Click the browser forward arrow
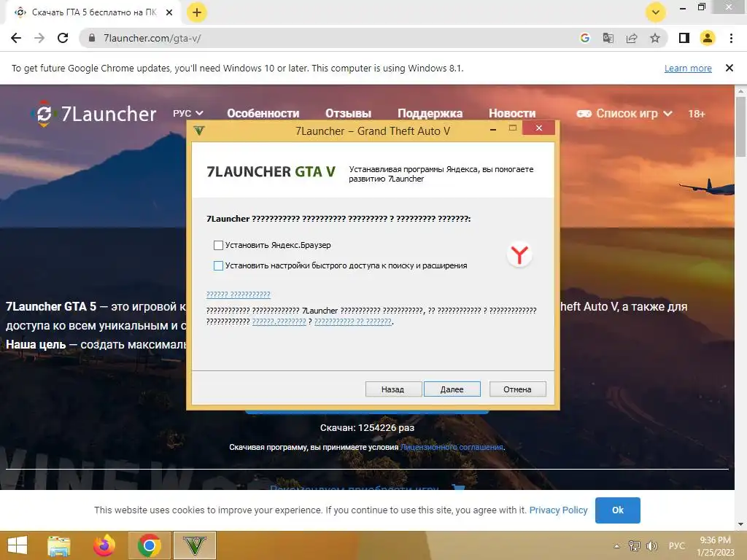747x560 pixels. click(39, 38)
